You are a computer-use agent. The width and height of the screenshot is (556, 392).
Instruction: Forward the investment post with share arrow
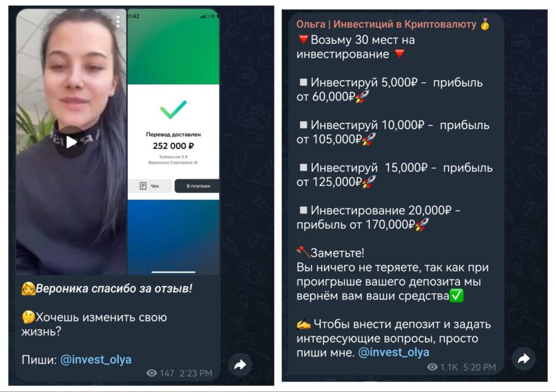coord(524,359)
